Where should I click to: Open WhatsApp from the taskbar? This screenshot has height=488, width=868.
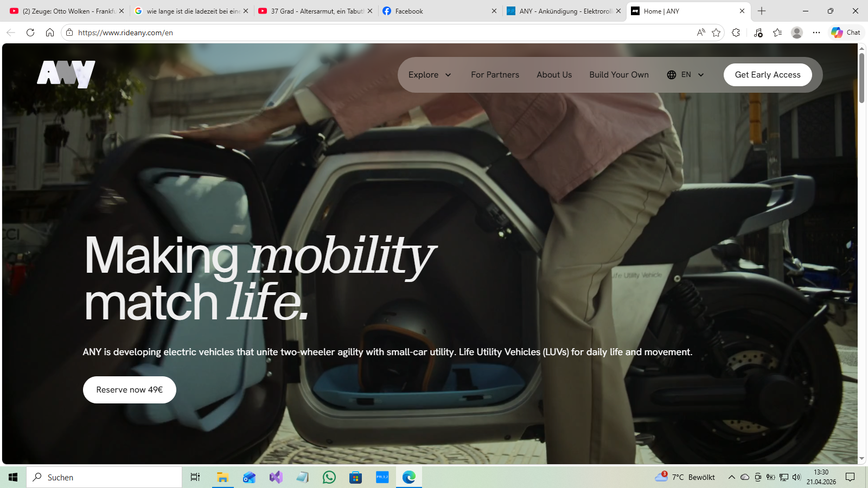point(329,477)
